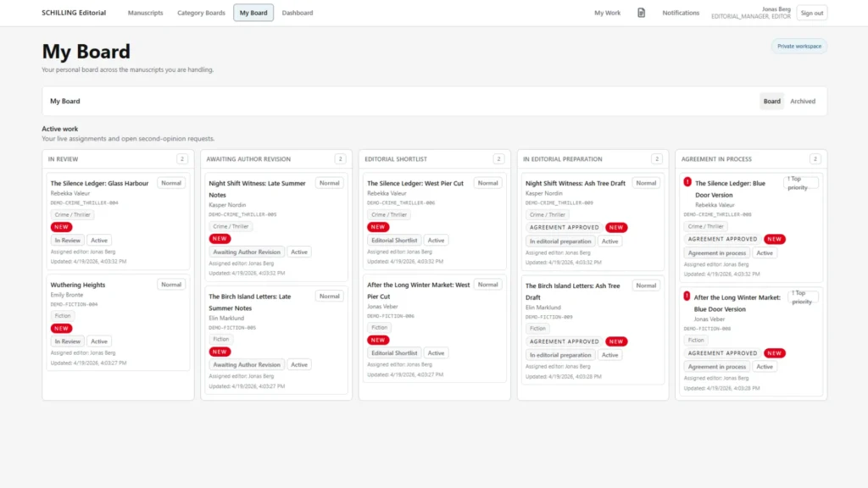Click the NEW badge on Wuthering Heights card
The width and height of the screenshot is (868, 488).
pos(61,328)
